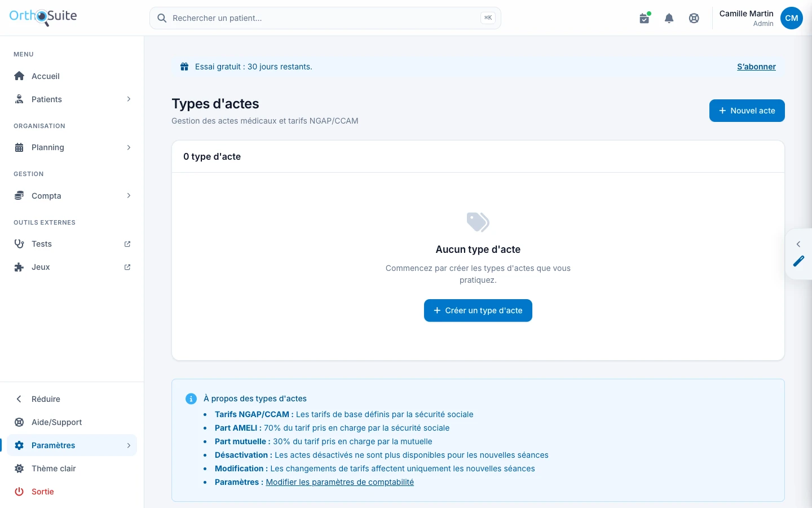Click the OrthoSuite logo
Viewport: 812px width, 508px height.
click(43, 17)
